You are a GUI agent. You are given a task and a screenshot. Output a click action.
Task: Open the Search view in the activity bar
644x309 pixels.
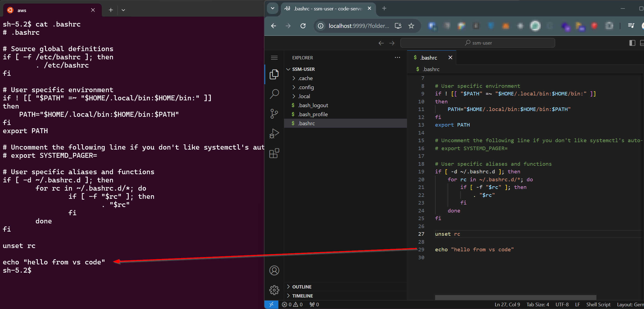pyautogui.click(x=274, y=94)
